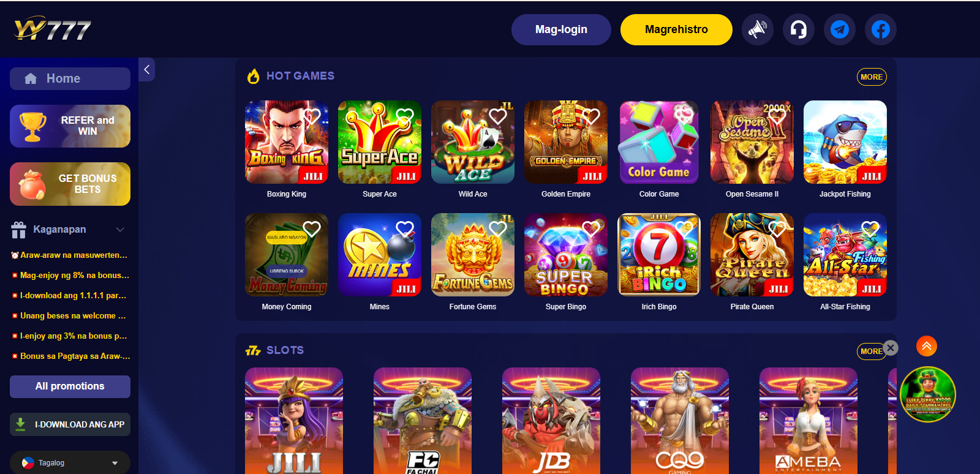Favorite Boxing King with the heart icon

[312, 116]
